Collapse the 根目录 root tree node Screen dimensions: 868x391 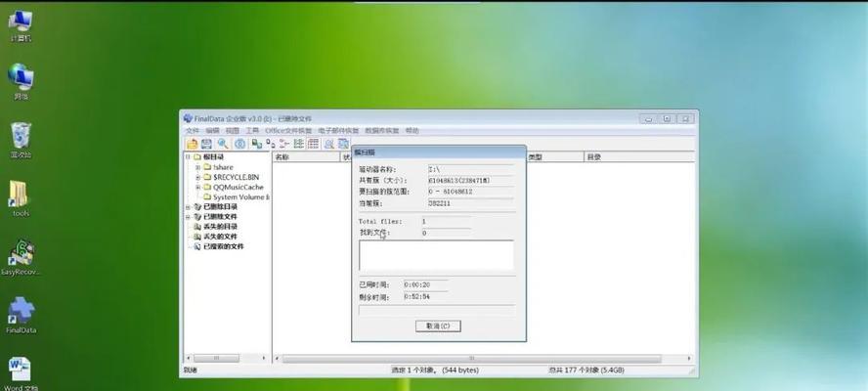(x=188, y=157)
